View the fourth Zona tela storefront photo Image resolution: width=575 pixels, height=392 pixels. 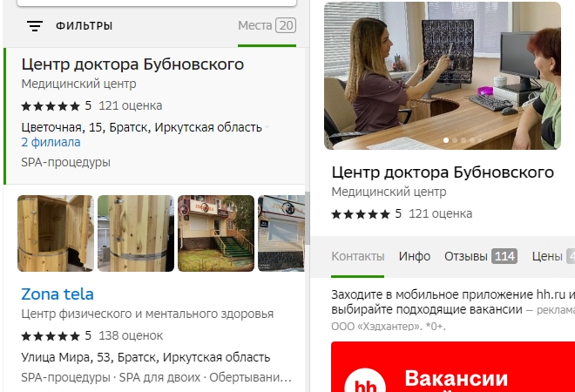pos(282,233)
